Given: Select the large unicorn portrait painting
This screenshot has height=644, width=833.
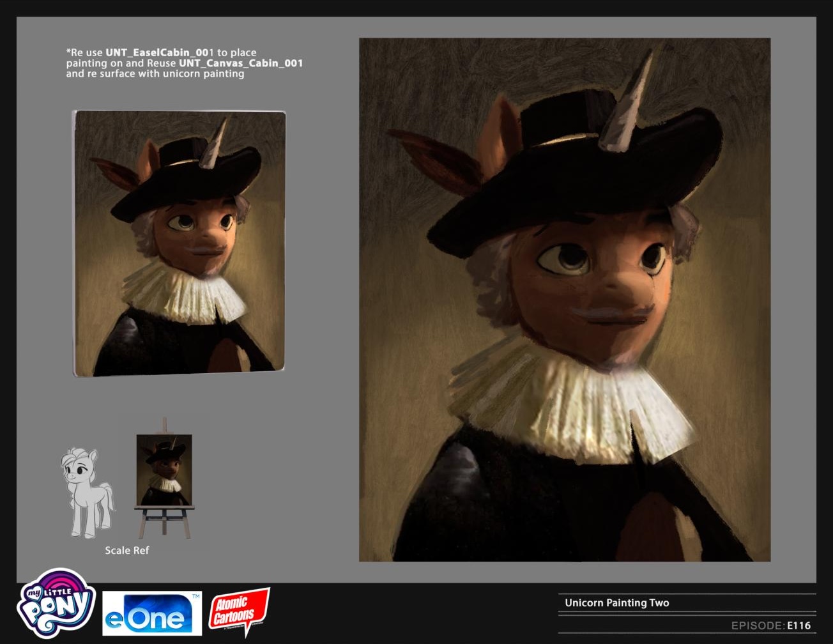Looking at the screenshot, I should point(565,300).
